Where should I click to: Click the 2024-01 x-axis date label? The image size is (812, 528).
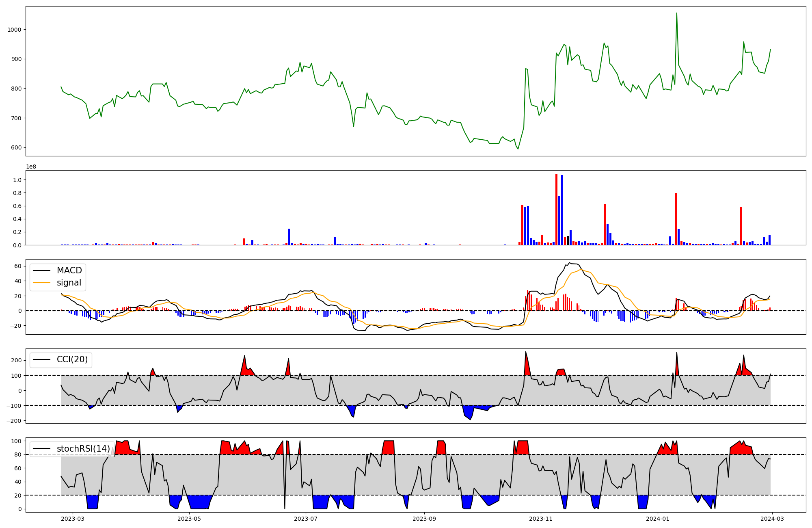pyautogui.click(x=657, y=519)
